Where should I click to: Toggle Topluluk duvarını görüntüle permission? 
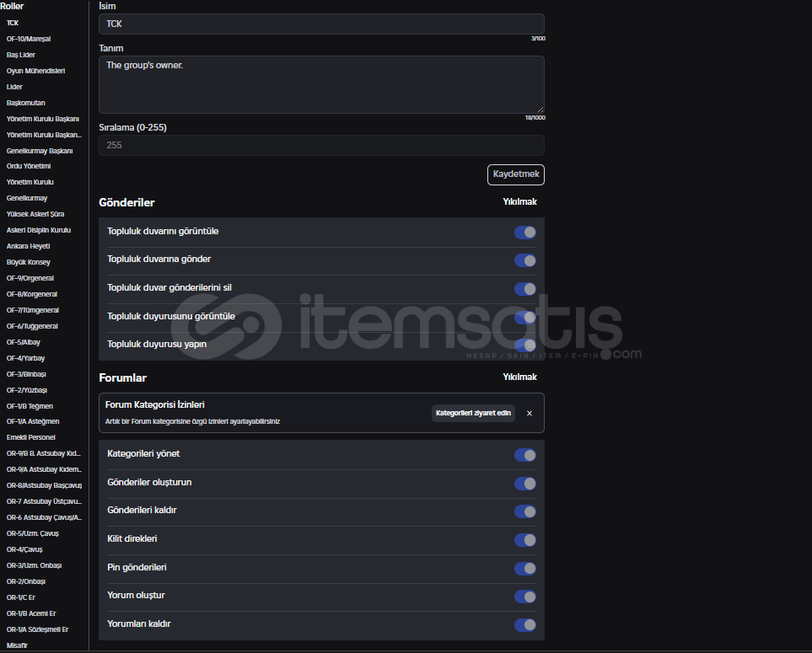pyautogui.click(x=524, y=233)
